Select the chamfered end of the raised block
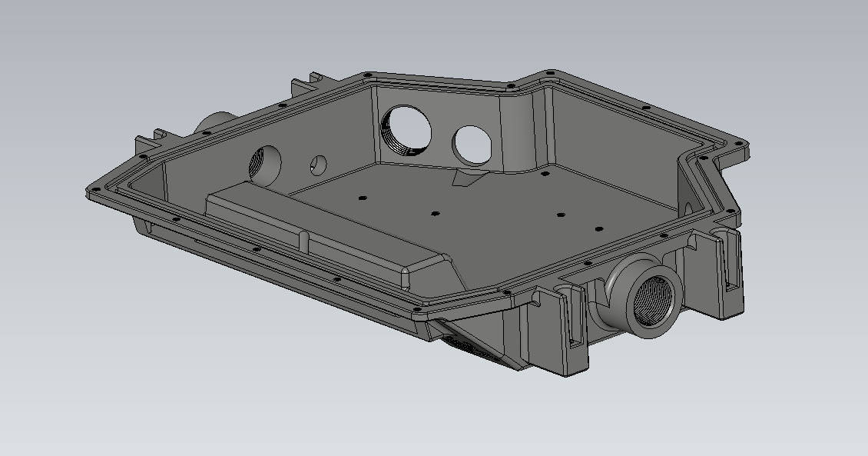This screenshot has width=868, height=456. [429, 269]
